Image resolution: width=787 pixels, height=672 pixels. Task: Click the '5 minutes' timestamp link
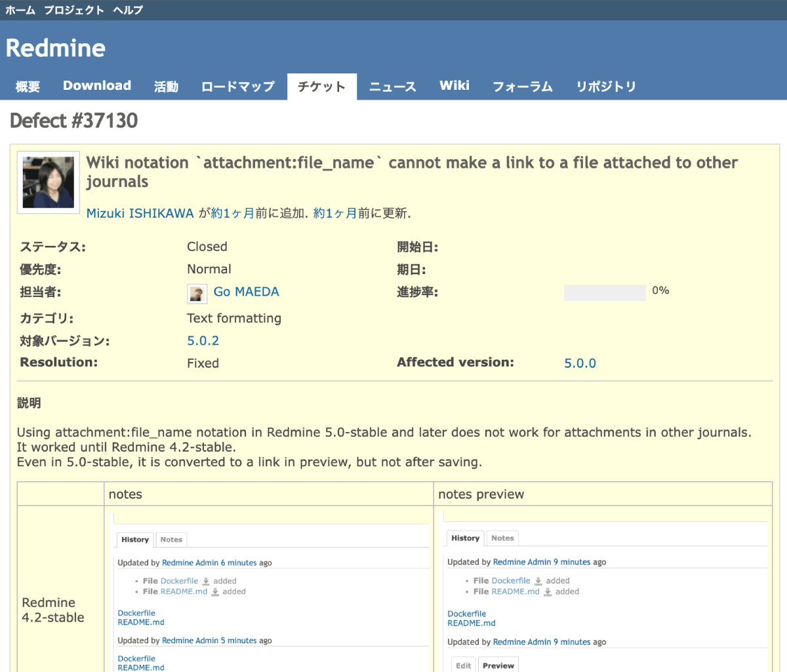tap(239, 641)
